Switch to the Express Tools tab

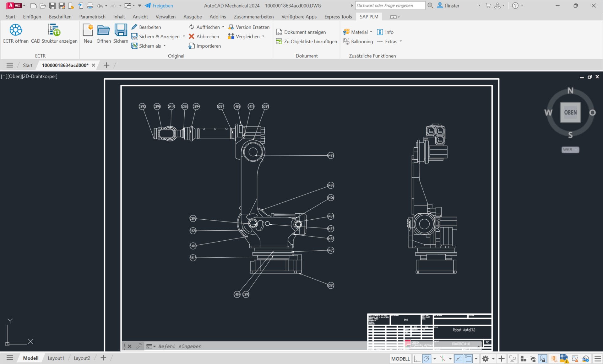pos(338,17)
